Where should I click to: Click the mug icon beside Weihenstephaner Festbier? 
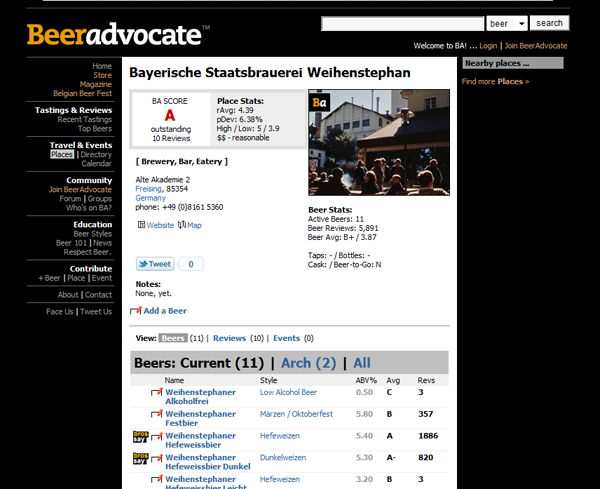[157, 414]
